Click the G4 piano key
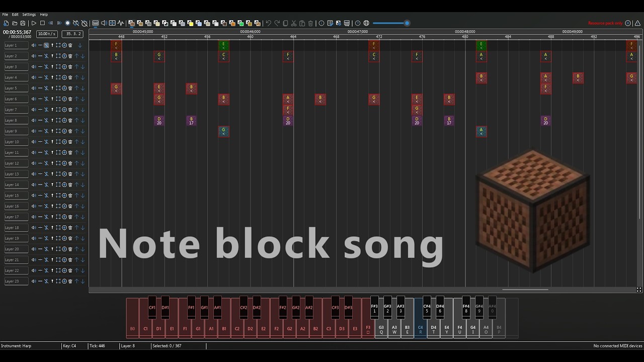Viewport: 644px width, 362px height. point(473,328)
